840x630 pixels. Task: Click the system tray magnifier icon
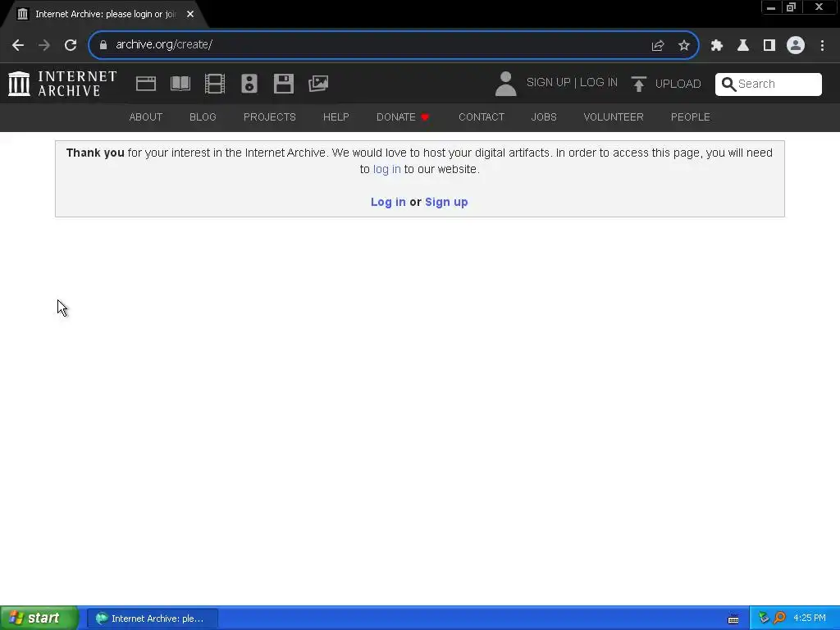click(780, 619)
